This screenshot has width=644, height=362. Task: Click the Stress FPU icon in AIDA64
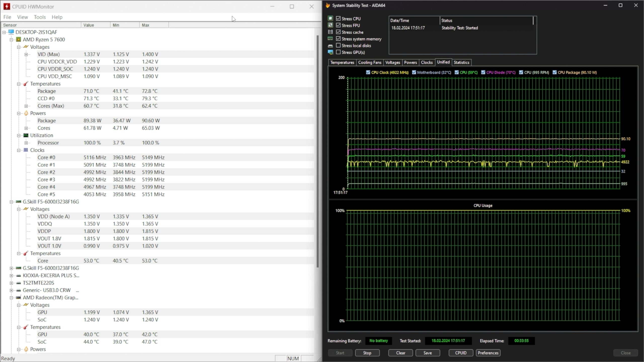330,25
